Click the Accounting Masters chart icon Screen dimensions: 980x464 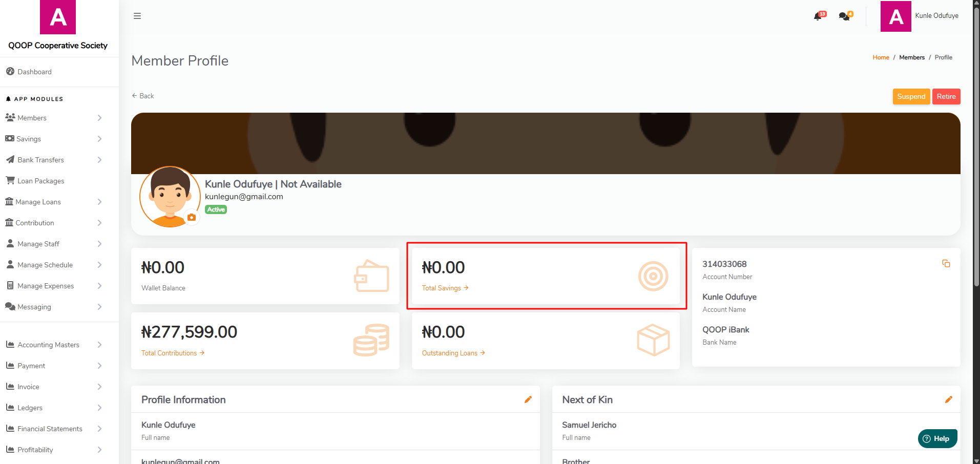(x=10, y=344)
